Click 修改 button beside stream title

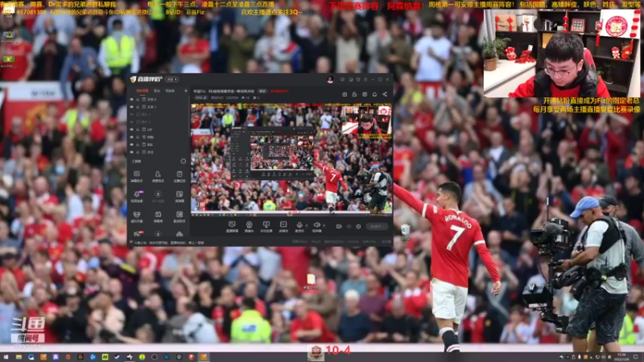pos(262,91)
